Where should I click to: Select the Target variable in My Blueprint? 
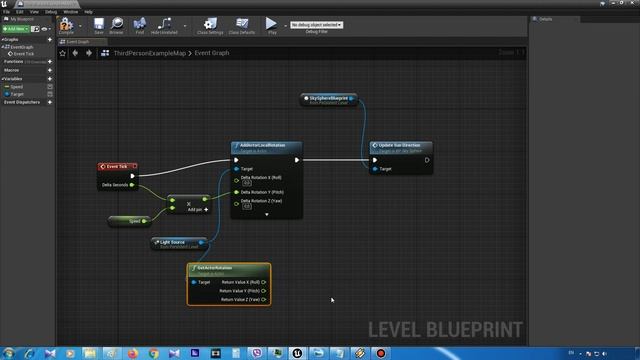coord(16,94)
